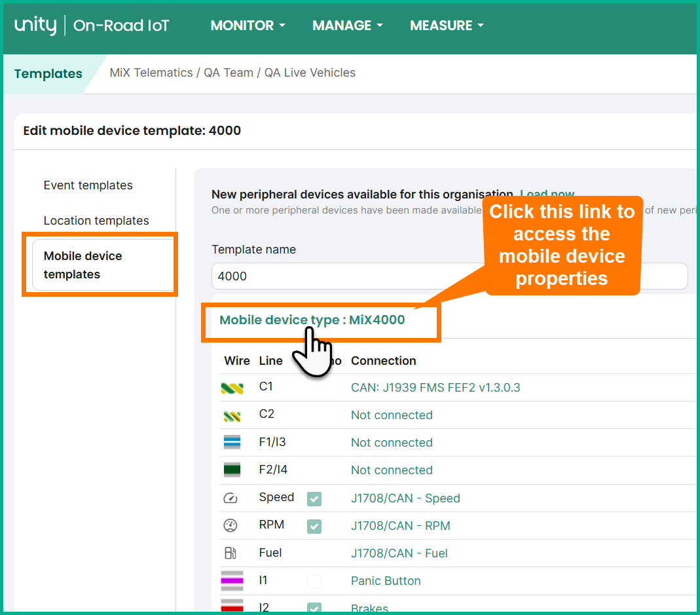
Task: Click the Template name input field
Action: click(x=449, y=276)
